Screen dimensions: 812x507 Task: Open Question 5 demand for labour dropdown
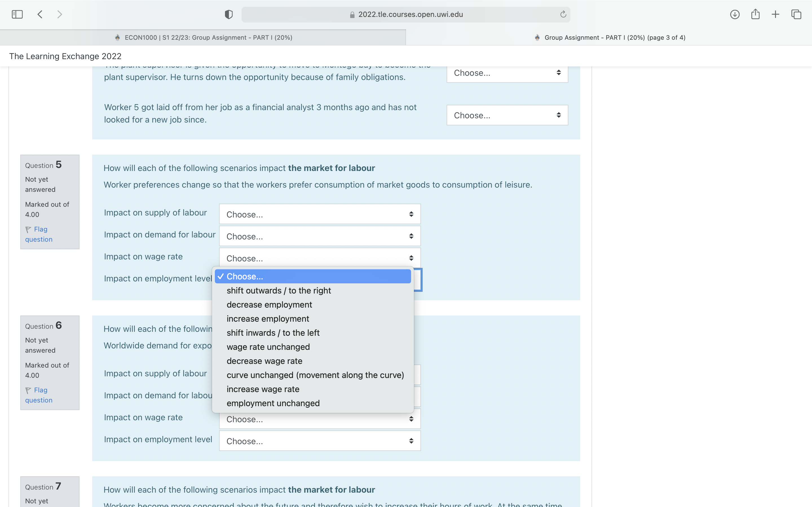pyautogui.click(x=319, y=236)
